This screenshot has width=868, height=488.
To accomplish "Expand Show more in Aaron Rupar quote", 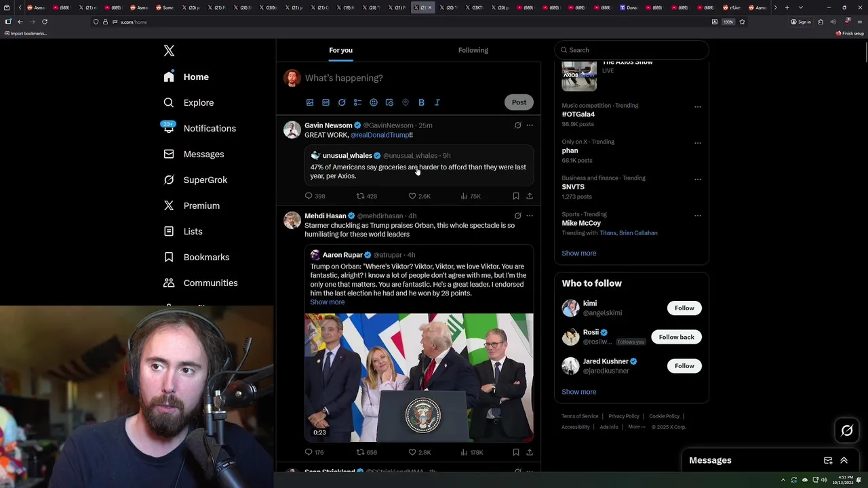I will tap(328, 302).
